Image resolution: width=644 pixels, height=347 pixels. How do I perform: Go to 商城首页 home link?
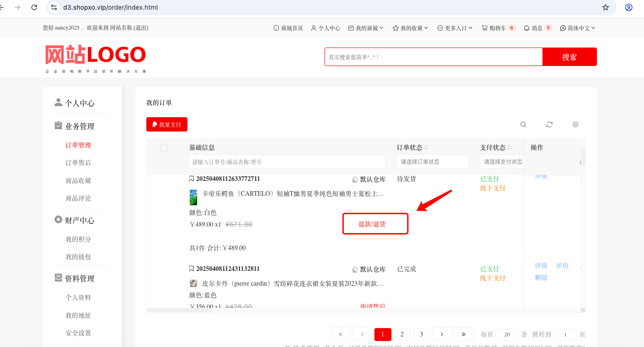click(288, 28)
